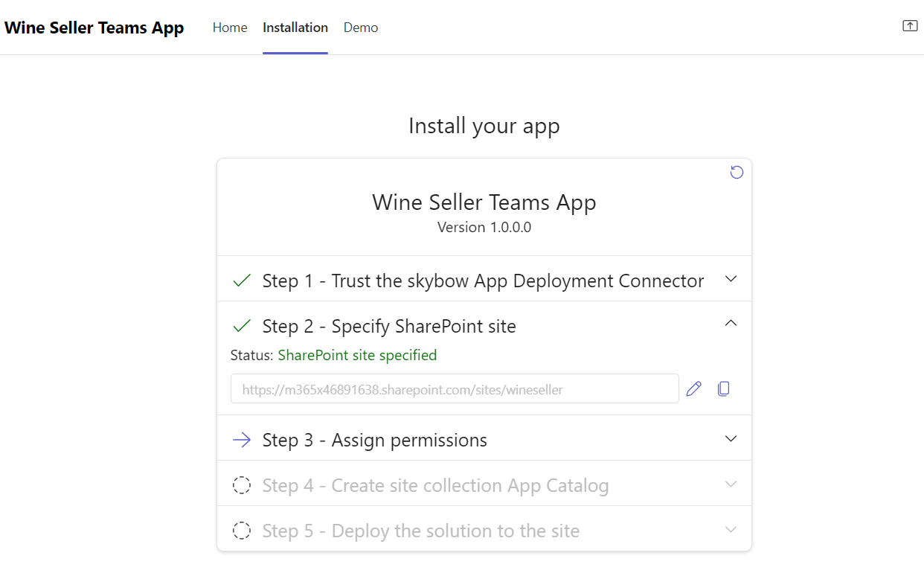This screenshot has width=924, height=573.
Task: Expand Step 1 using its chevron
Action: 731,278
